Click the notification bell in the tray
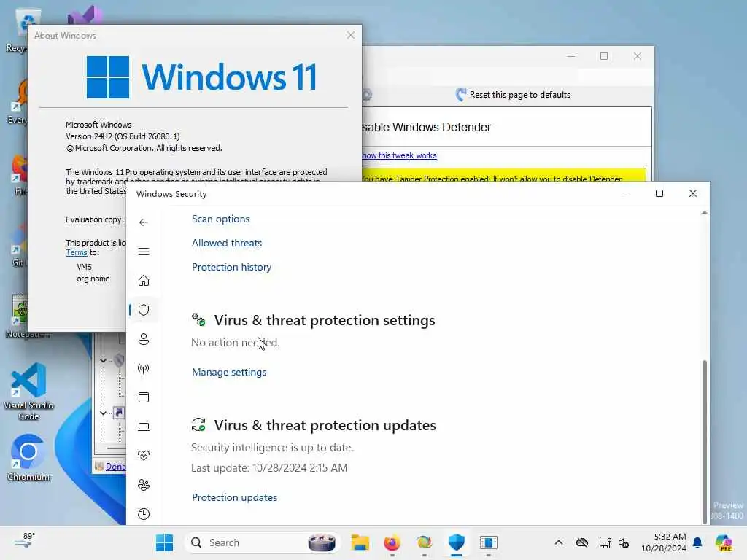This screenshot has width=747, height=560. [x=697, y=542]
